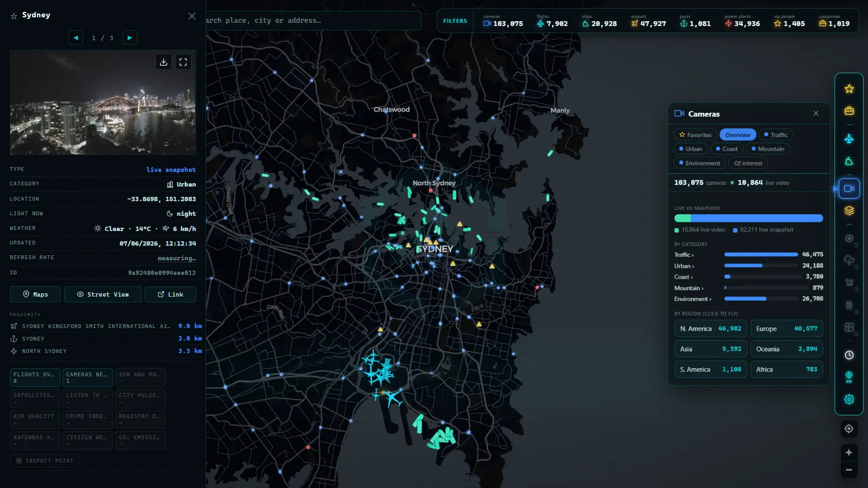The height and width of the screenshot is (488, 868).
Task: Zoom out the map with minus button
Action: (x=849, y=470)
